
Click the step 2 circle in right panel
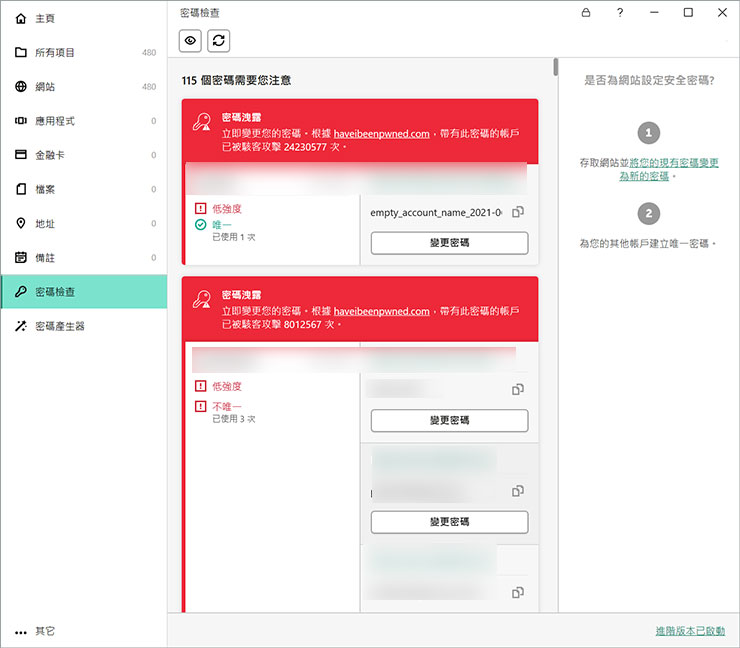click(648, 213)
